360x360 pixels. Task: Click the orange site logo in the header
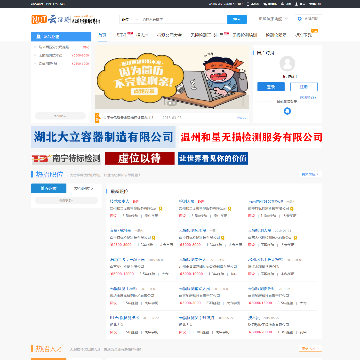[x=66, y=19]
